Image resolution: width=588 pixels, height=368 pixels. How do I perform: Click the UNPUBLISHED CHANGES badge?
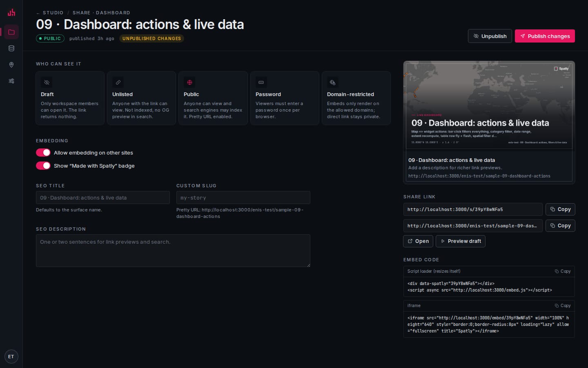(151, 38)
